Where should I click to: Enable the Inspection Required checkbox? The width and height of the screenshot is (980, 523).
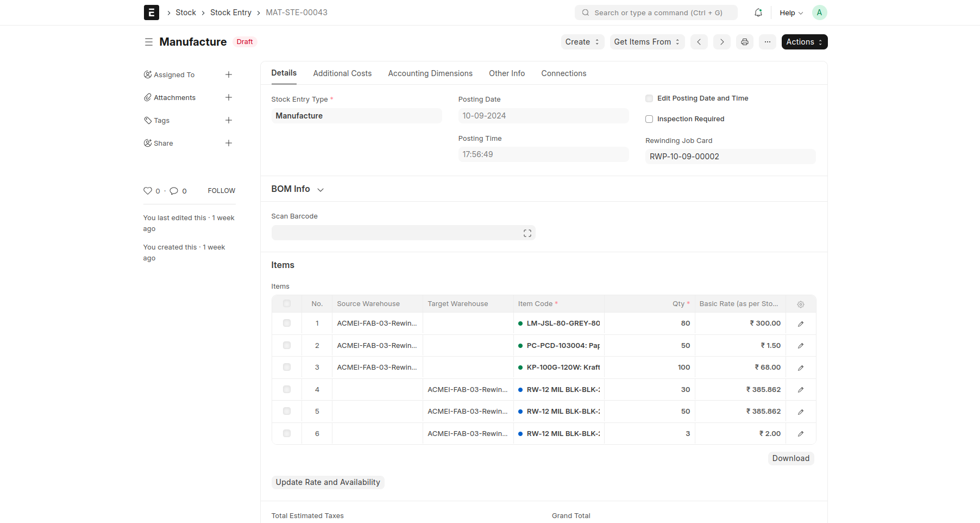click(x=649, y=119)
